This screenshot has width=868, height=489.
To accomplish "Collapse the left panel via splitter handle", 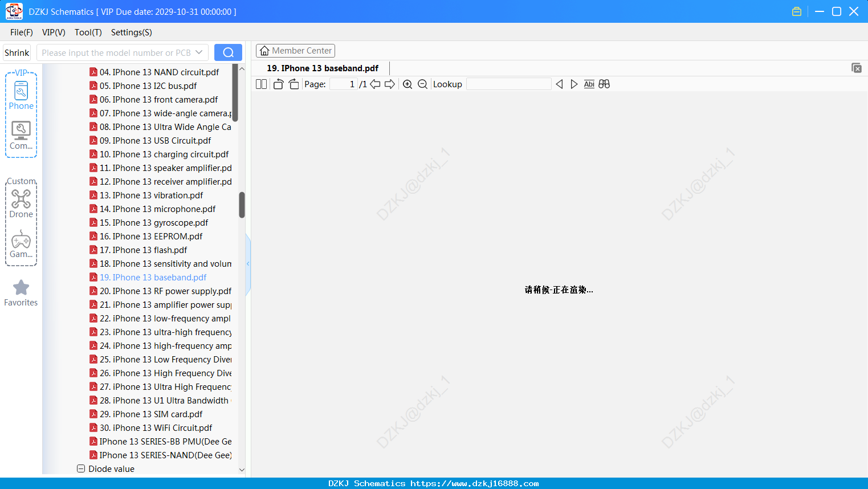I will pyautogui.click(x=248, y=264).
